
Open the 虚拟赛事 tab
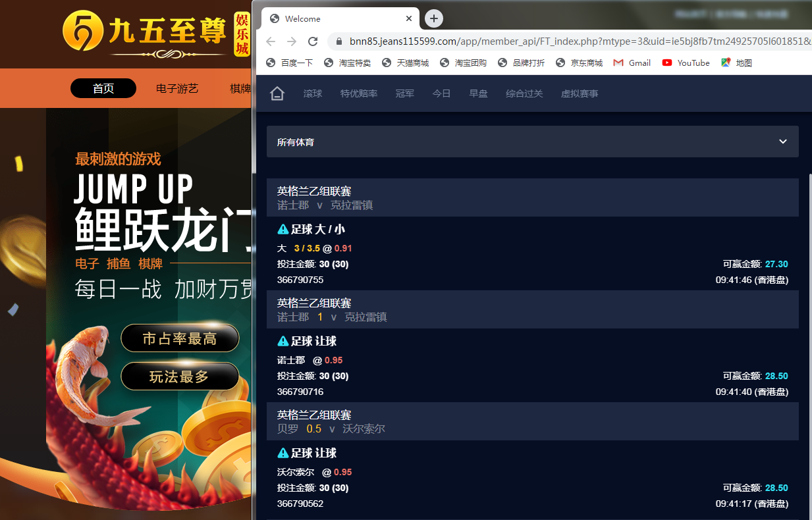(x=580, y=93)
